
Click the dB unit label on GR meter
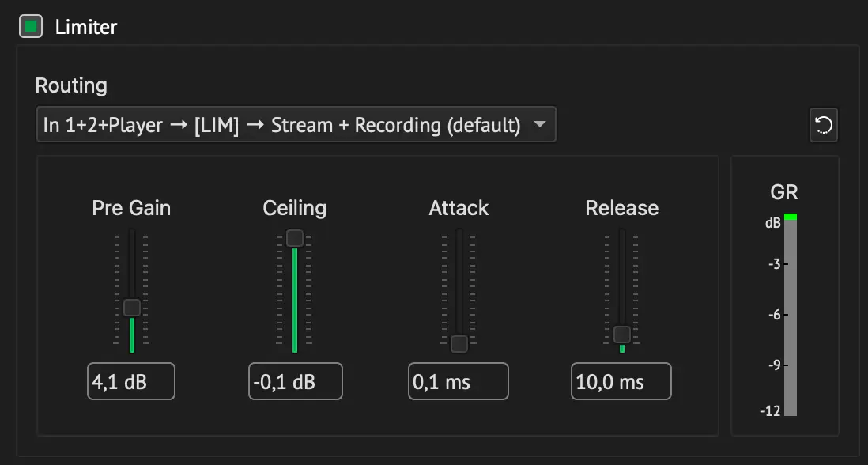773,223
